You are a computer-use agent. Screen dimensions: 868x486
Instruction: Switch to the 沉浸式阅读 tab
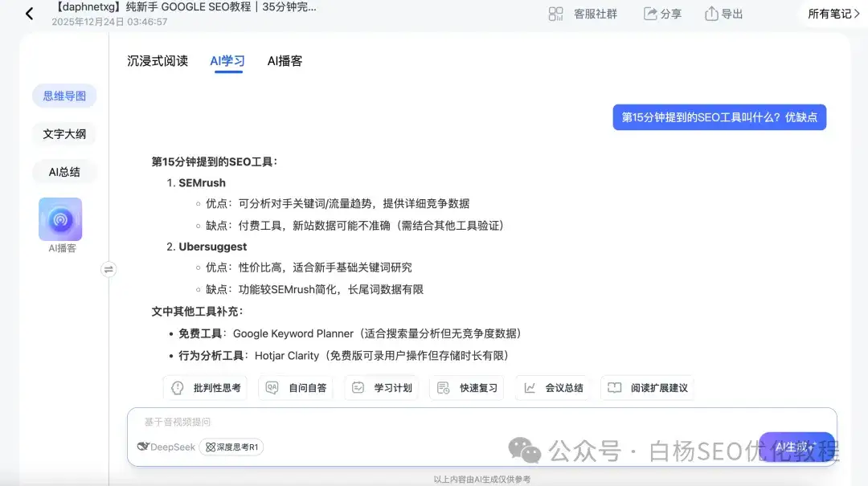[x=158, y=61]
